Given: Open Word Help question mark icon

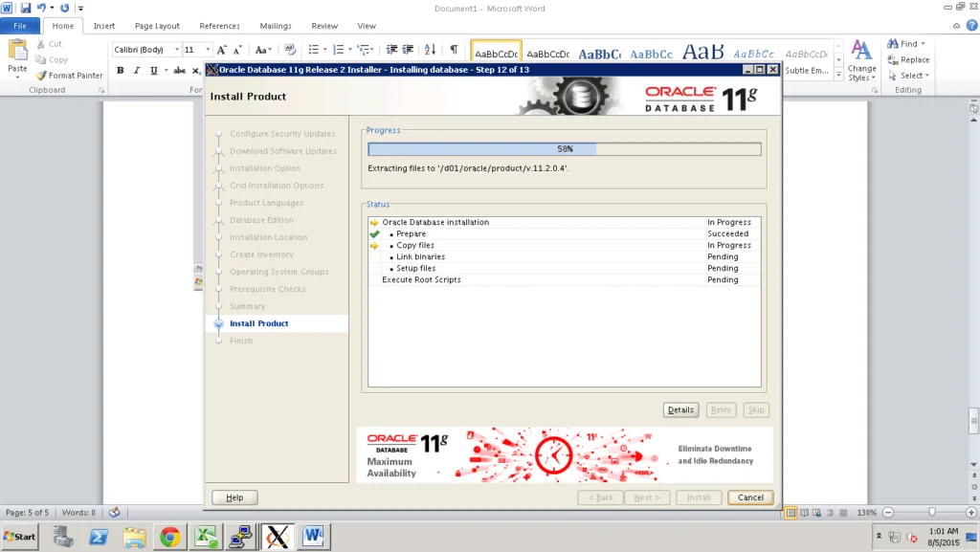Looking at the screenshot, I should coord(972,26).
